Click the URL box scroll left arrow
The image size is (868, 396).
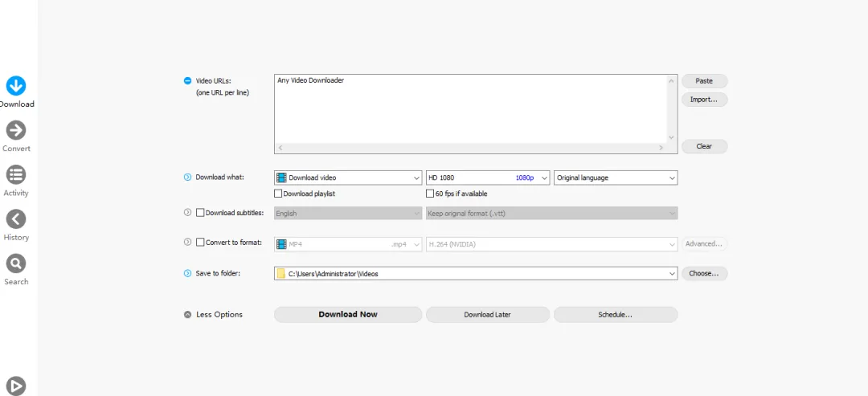point(280,149)
